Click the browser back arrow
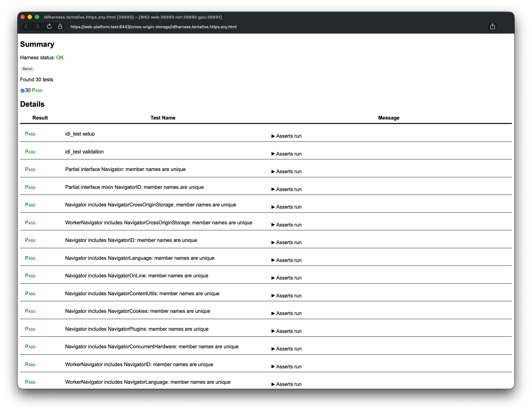The image size is (532, 412). coord(26,27)
